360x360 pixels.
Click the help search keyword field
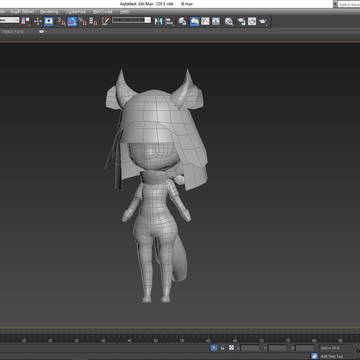point(349,4)
